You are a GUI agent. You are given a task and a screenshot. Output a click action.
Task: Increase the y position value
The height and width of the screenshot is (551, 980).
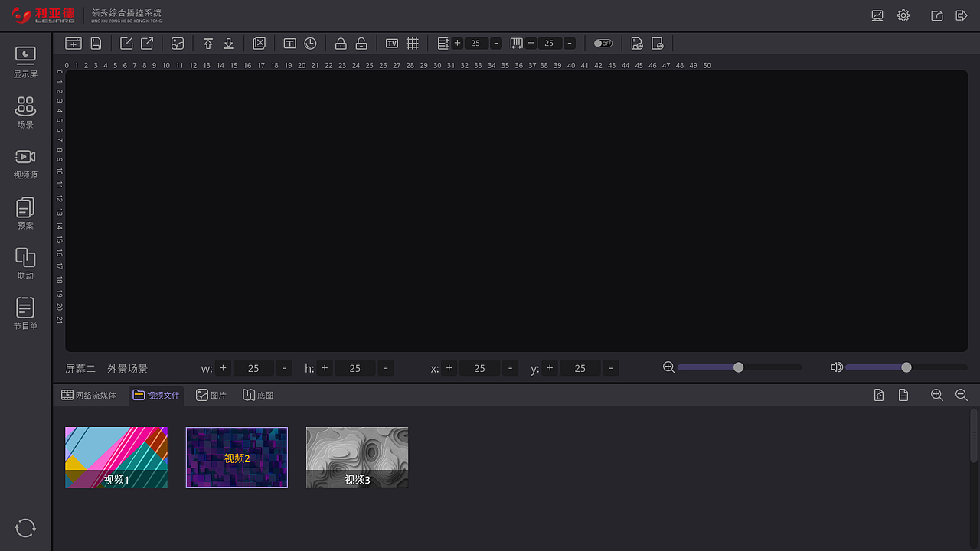[550, 368]
